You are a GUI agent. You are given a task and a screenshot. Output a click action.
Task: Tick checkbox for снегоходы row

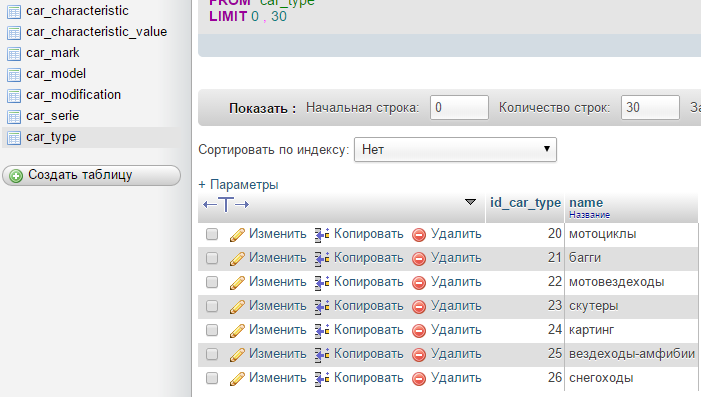tap(212, 378)
